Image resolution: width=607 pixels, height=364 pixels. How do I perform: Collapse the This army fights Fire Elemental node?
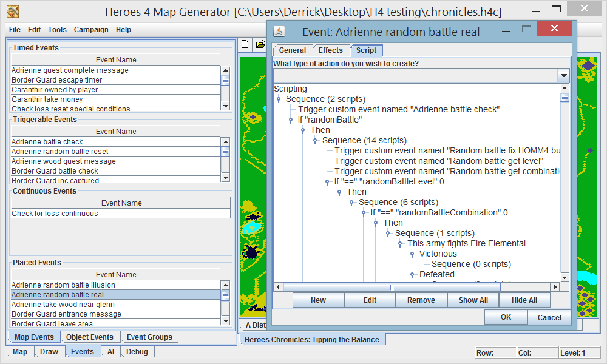[400, 244]
